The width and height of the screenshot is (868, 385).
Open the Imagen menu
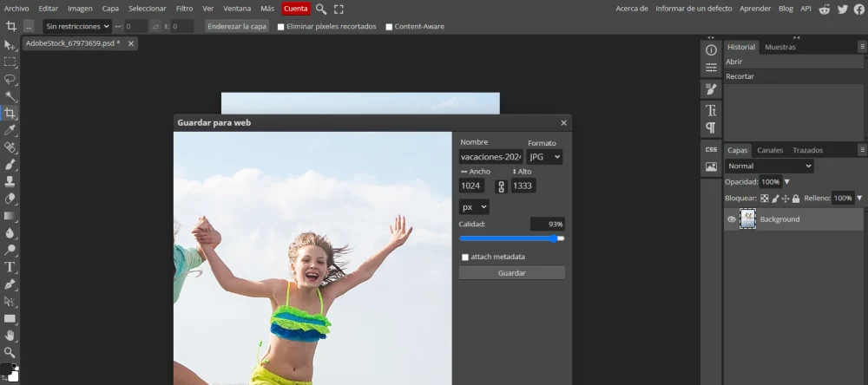tap(80, 9)
